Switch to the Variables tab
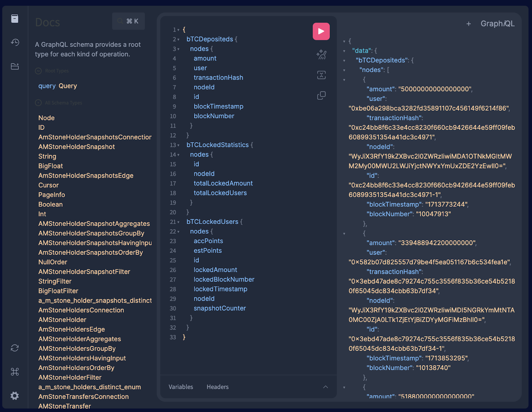532x412 pixels. coord(181,387)
